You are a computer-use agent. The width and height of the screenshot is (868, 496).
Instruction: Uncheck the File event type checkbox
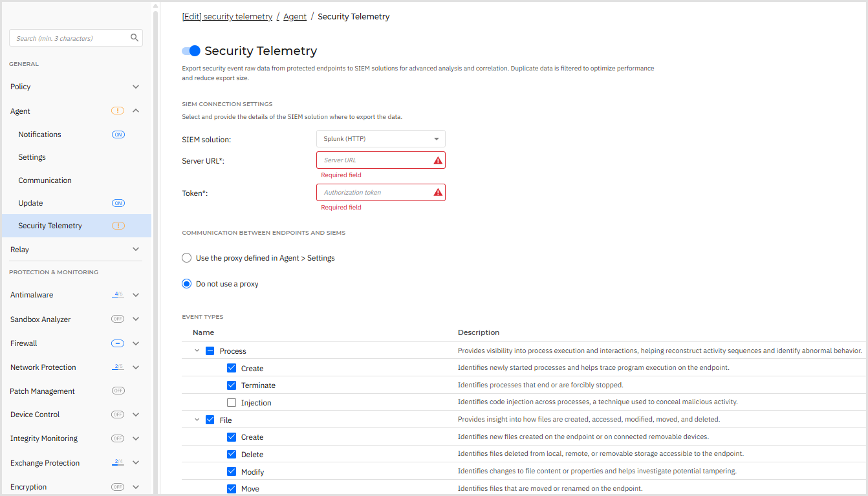click(210, 420)
